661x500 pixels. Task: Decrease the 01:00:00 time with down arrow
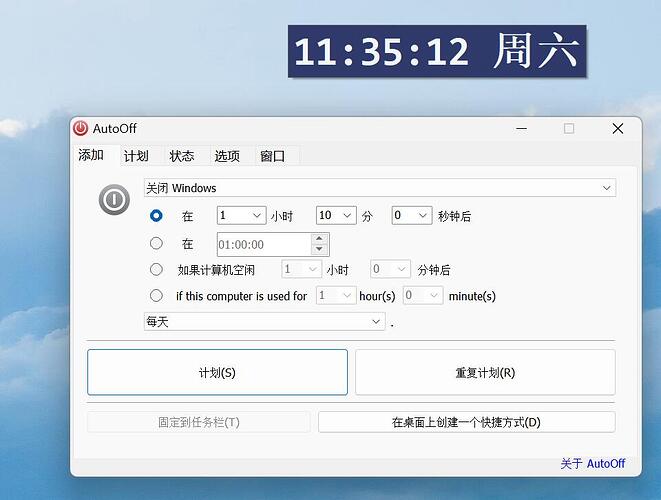pos(320,249)
